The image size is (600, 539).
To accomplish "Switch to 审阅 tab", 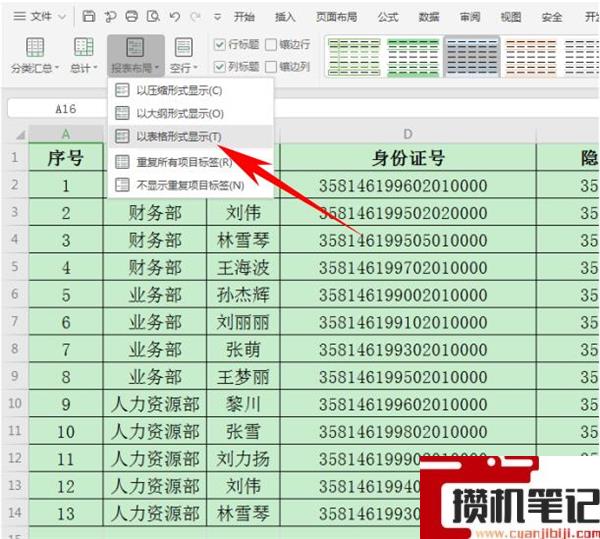I will tap(470, 17).
